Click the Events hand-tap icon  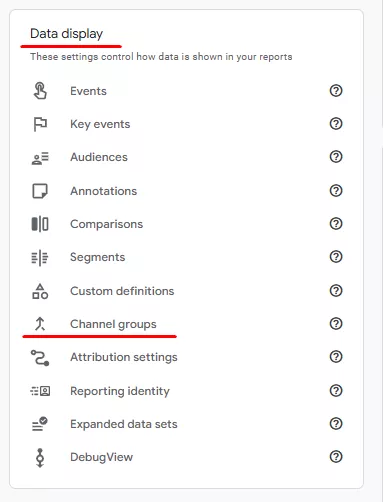[x=40, y=91]
